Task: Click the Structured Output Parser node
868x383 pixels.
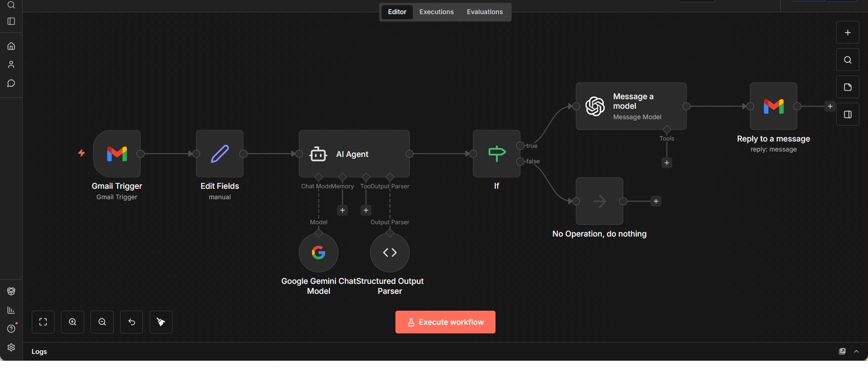Action: click(x=390, y=252)
